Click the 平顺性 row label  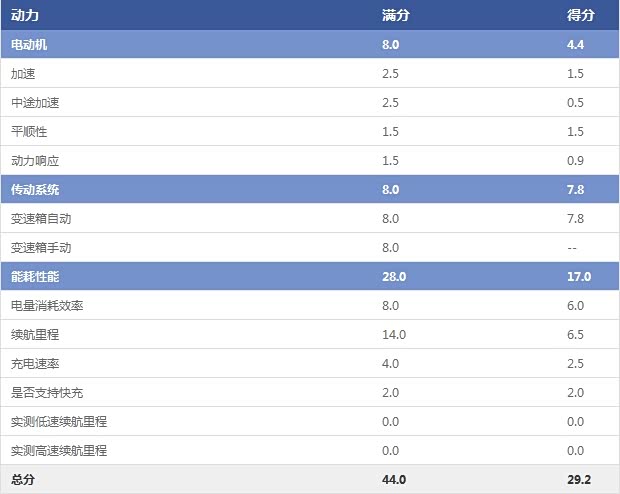[29, 132]
